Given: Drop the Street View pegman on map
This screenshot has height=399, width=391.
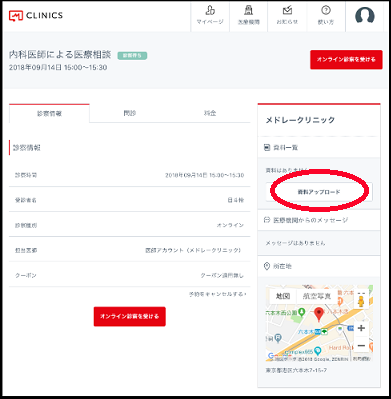Looking at the screenshot, I should coord(361,299).
